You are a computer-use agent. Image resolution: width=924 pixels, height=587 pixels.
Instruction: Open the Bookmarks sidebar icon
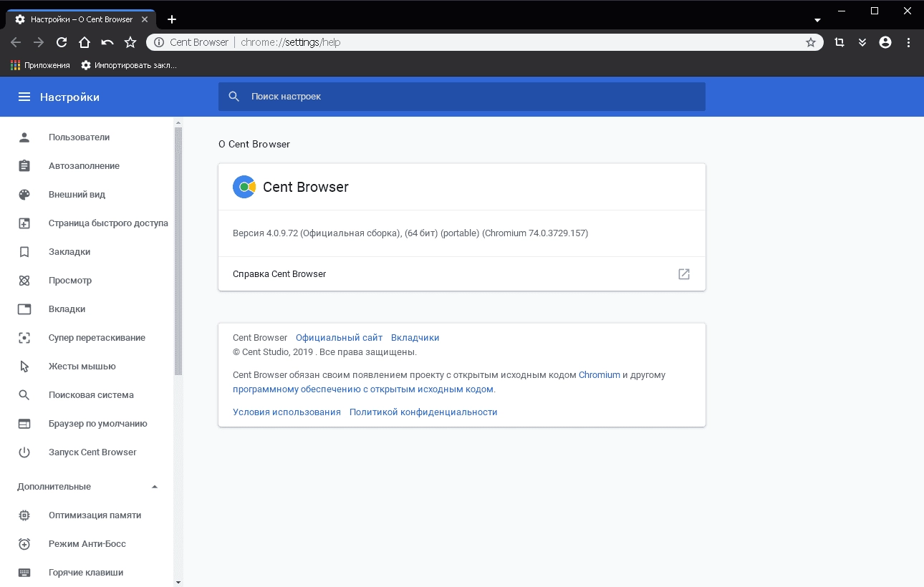[24, 251]
